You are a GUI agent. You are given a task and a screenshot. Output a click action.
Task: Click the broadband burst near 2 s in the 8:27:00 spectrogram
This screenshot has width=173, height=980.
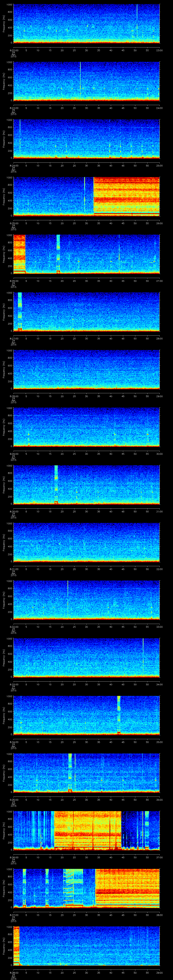coord(20,312)
